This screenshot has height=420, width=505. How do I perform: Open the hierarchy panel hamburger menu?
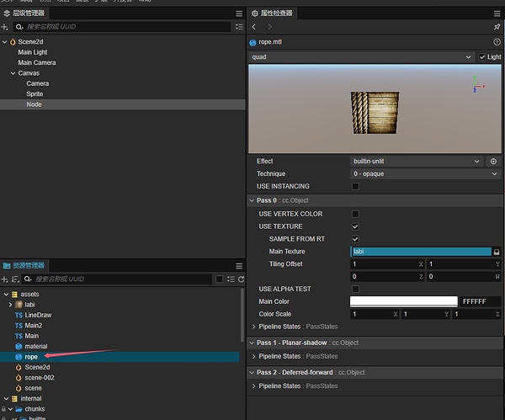tap(239, 13)
